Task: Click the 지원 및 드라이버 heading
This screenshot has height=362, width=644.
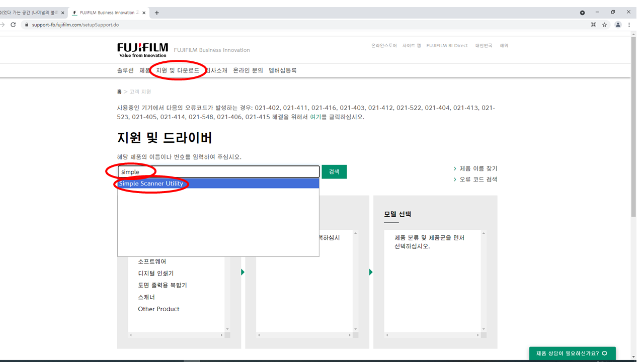Action: point(165,138)
